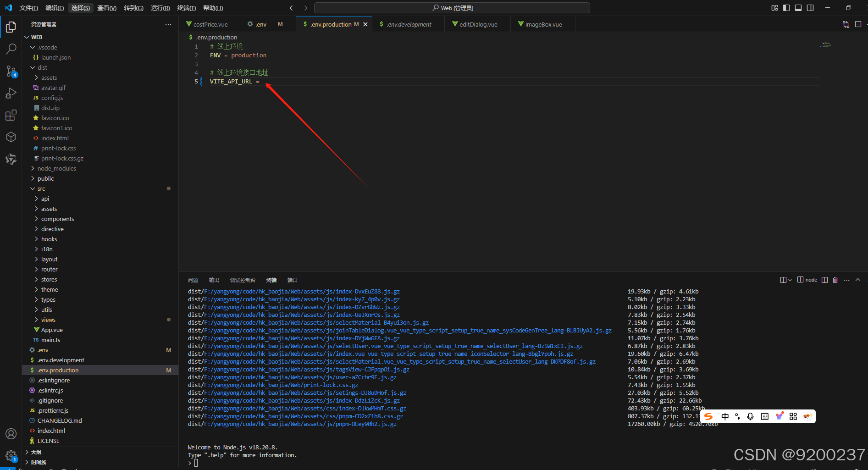Toggle the bottom panel layout icon
868x470 pixels.
(x=798, y=8)
